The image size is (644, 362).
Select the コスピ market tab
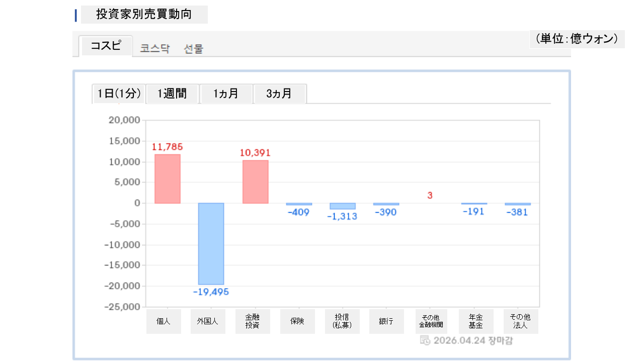[106, 46]
